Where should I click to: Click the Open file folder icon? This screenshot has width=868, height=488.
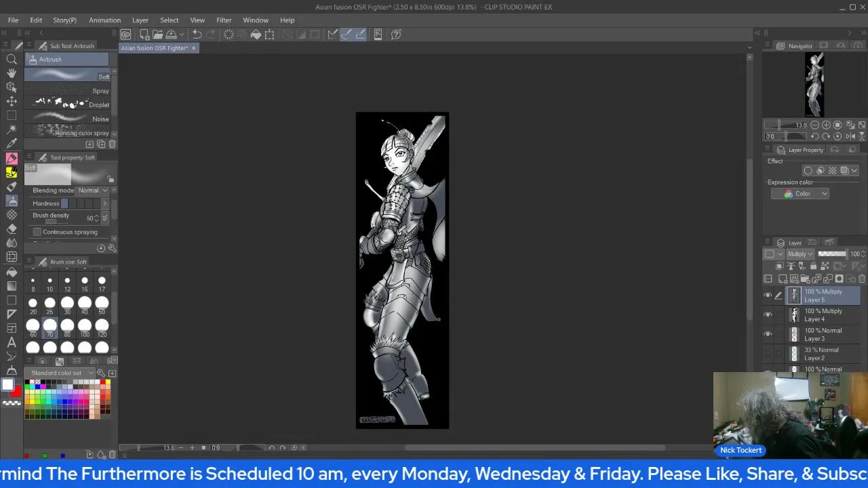click(x=157, y=35)
